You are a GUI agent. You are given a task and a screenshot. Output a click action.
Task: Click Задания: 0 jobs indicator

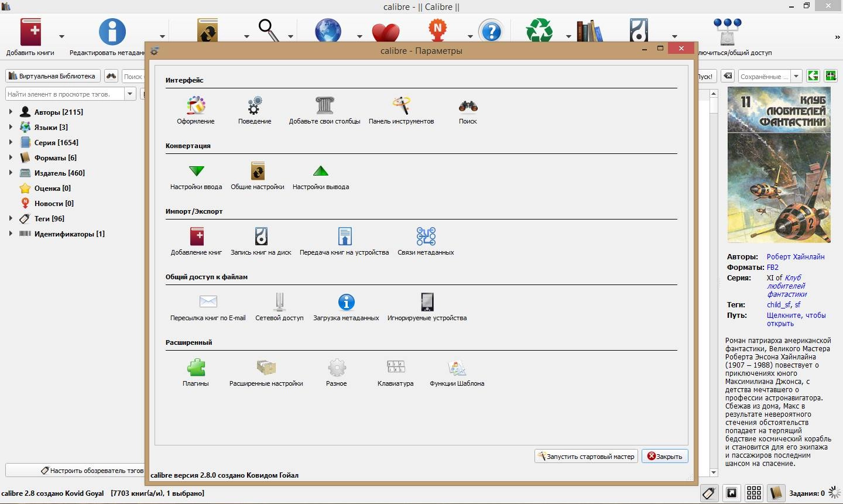[x=807, y=493]
